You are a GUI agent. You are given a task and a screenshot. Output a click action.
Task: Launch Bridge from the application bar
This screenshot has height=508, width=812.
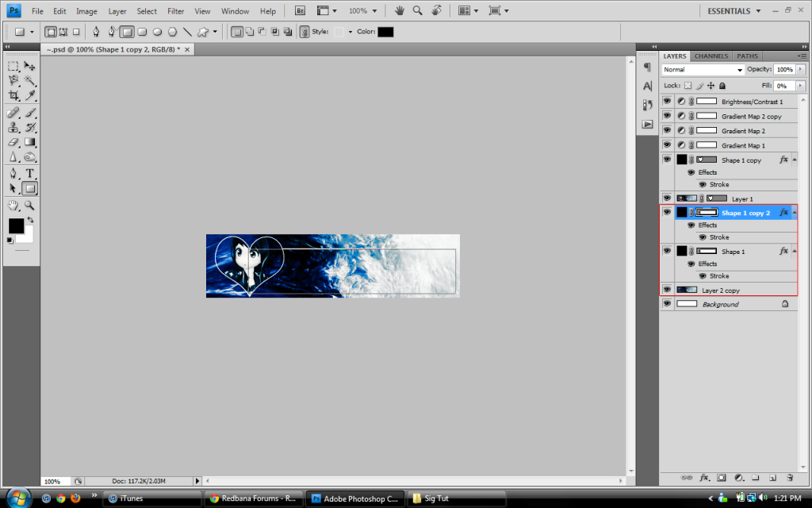[x=300, y=11]
